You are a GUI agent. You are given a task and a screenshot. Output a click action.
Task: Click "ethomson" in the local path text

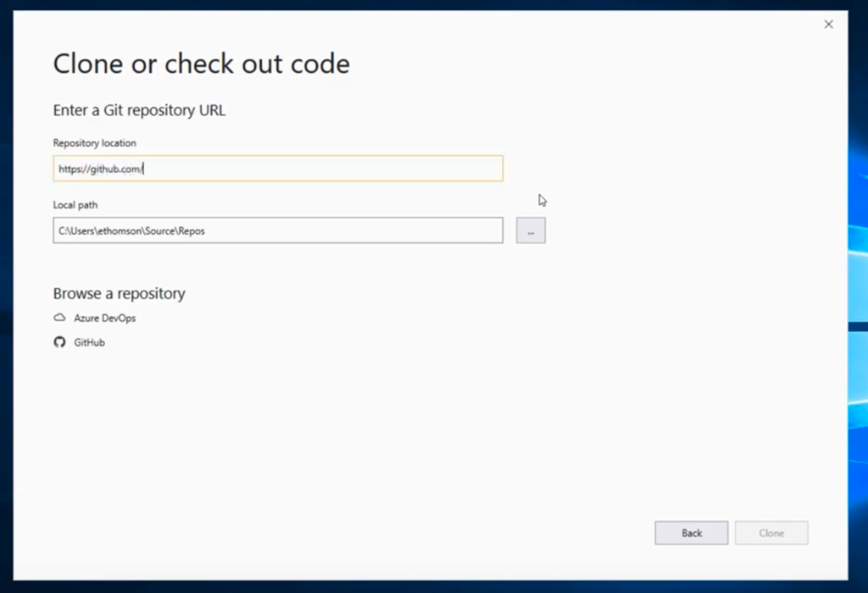point(118,230)
